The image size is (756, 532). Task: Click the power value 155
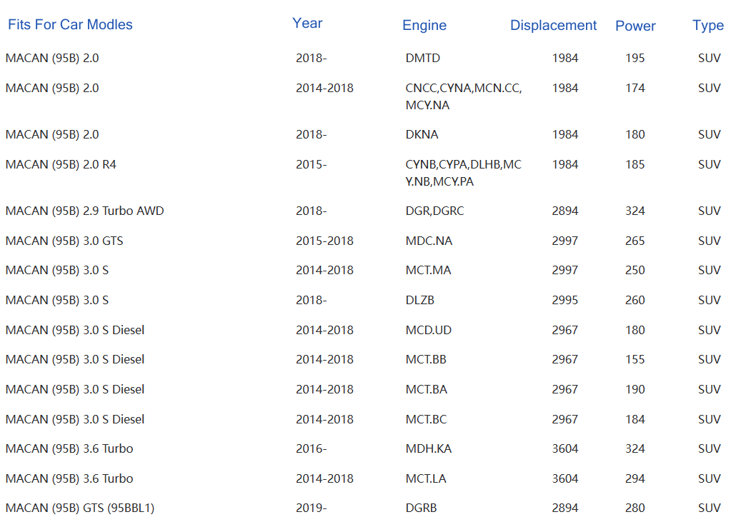[x=635, y=359]
